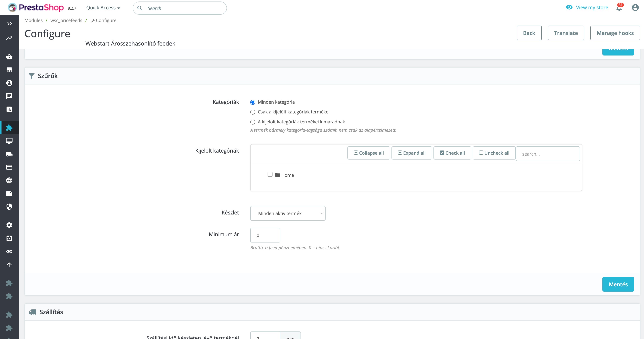Click the Back button

[529, 33]
